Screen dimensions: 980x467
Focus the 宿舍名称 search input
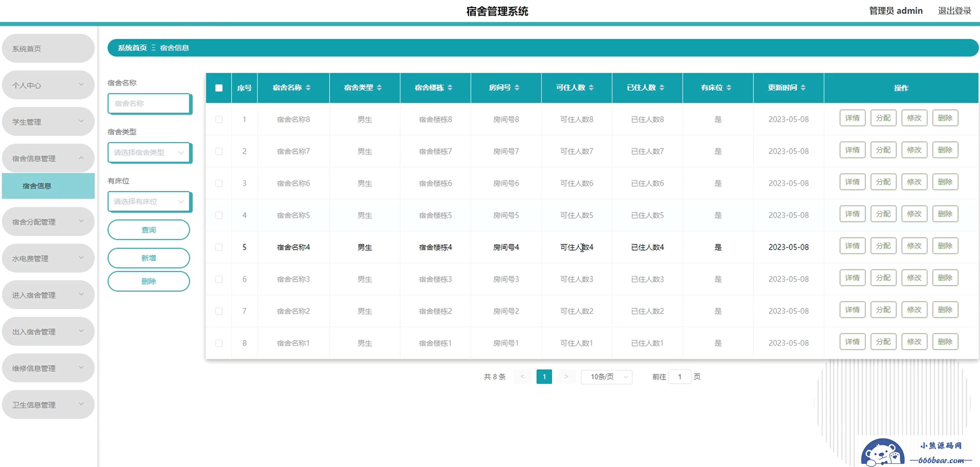[149, 104]
